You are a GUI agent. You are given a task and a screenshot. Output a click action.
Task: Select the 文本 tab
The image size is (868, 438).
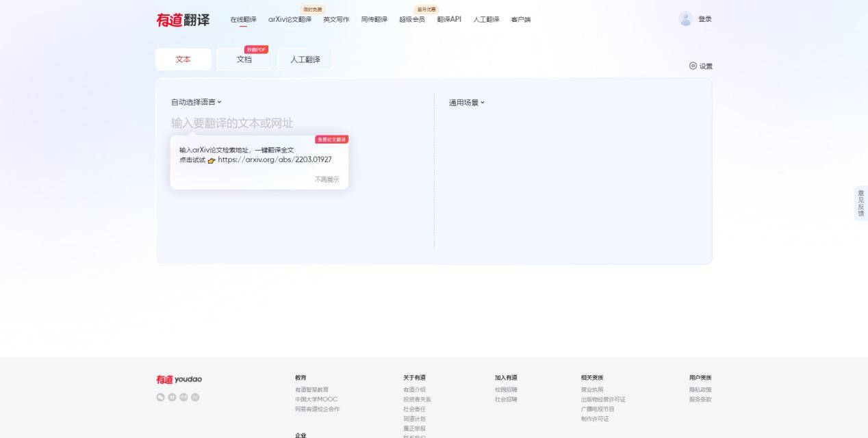coord(183,60)
